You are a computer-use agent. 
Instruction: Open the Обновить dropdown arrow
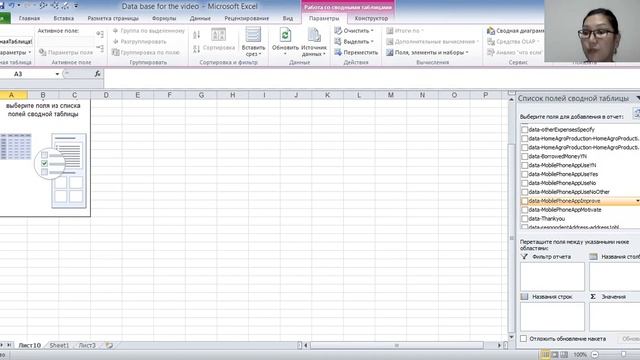[x=285, y=54]
